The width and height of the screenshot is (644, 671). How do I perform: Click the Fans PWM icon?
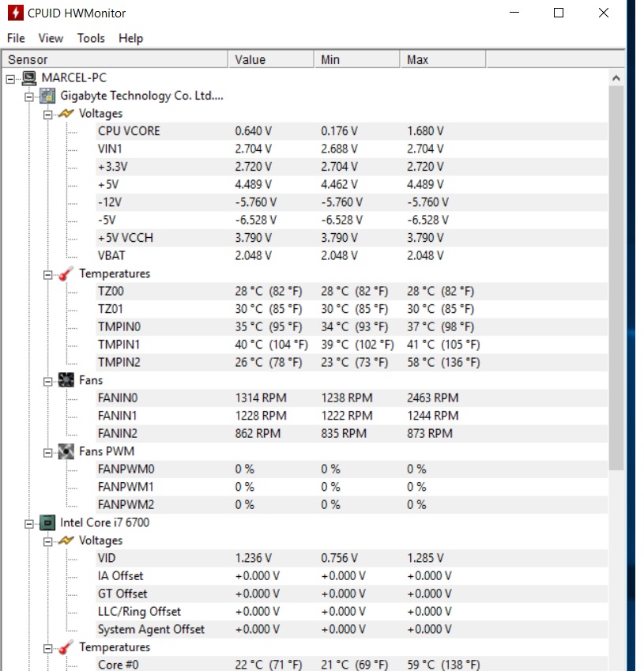pos(66,451)
